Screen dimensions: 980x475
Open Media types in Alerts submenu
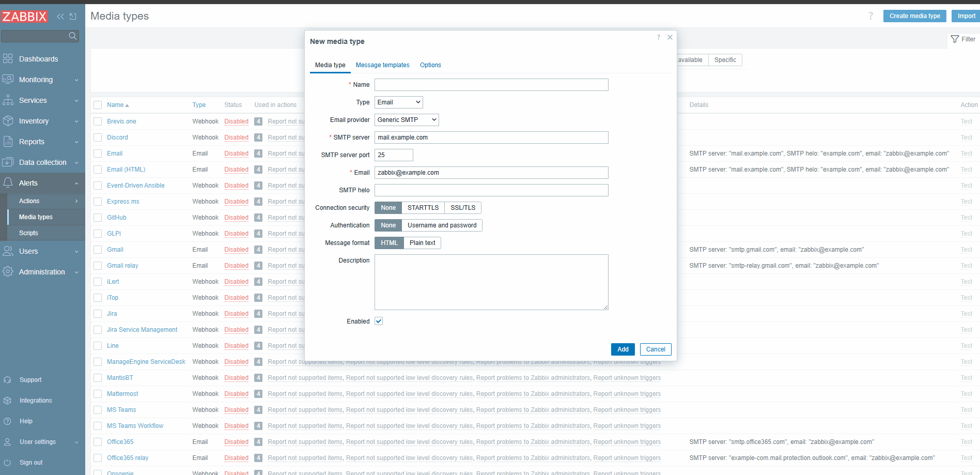(36, 217)
